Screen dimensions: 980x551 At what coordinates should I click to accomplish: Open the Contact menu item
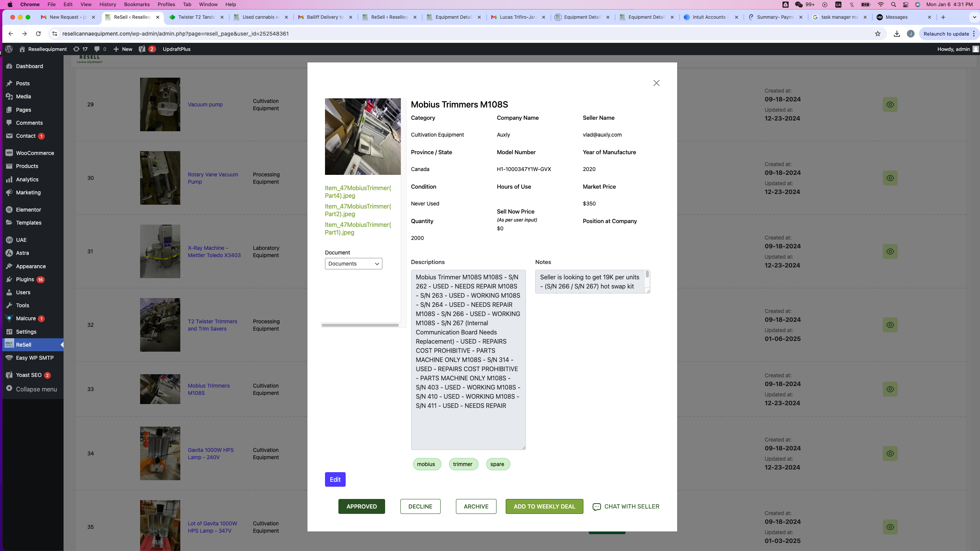coord(26,136)
